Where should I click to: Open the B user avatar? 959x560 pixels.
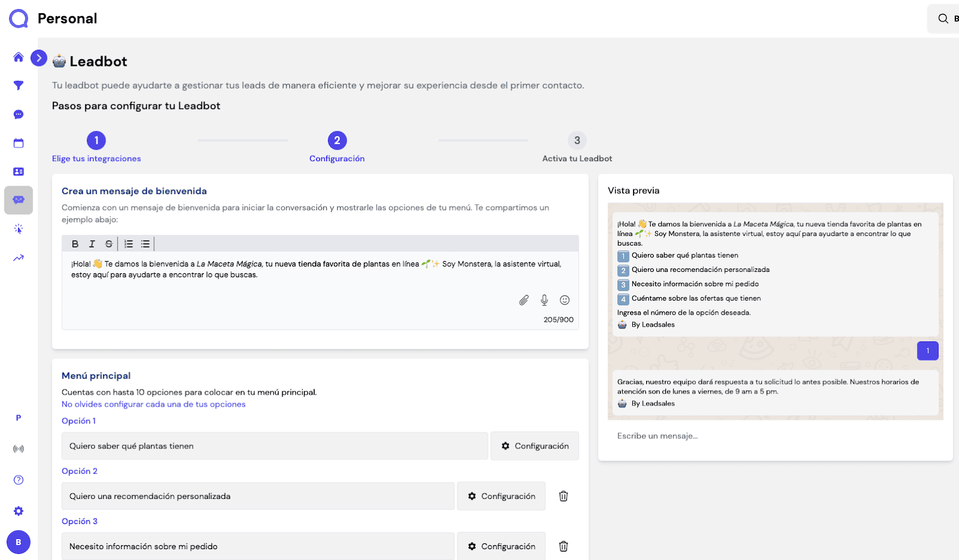click(x=19, y=542)
